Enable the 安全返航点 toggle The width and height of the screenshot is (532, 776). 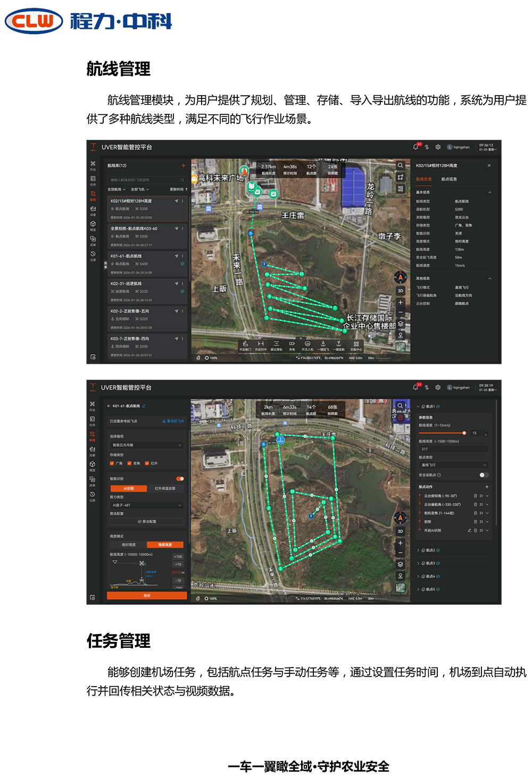point(484,475)
